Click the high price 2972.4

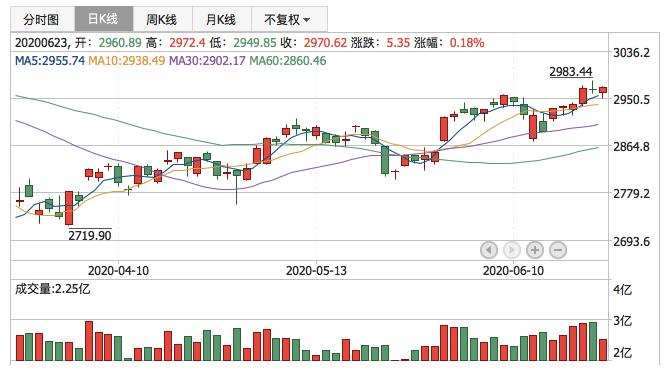coord(187,43)
